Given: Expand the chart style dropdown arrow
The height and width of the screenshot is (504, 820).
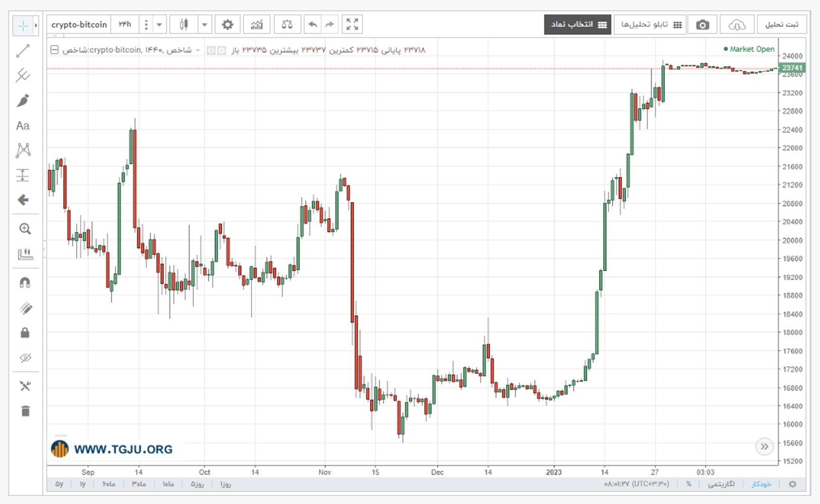Looking at the screenshot, I should (x=204, y=24).
